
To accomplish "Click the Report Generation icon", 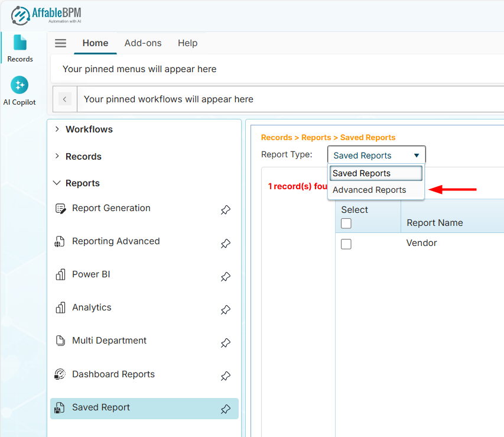I will click(x=60, y=209).
